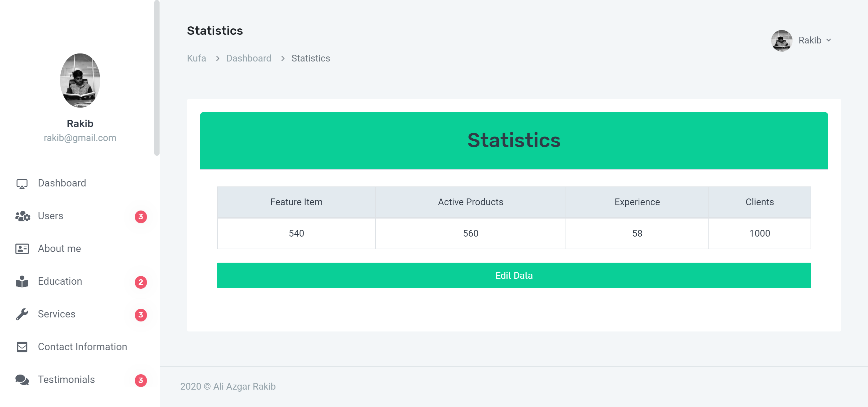Click the sidebar profile photo of Rakib
868x407 pixels.
(80, 80)
